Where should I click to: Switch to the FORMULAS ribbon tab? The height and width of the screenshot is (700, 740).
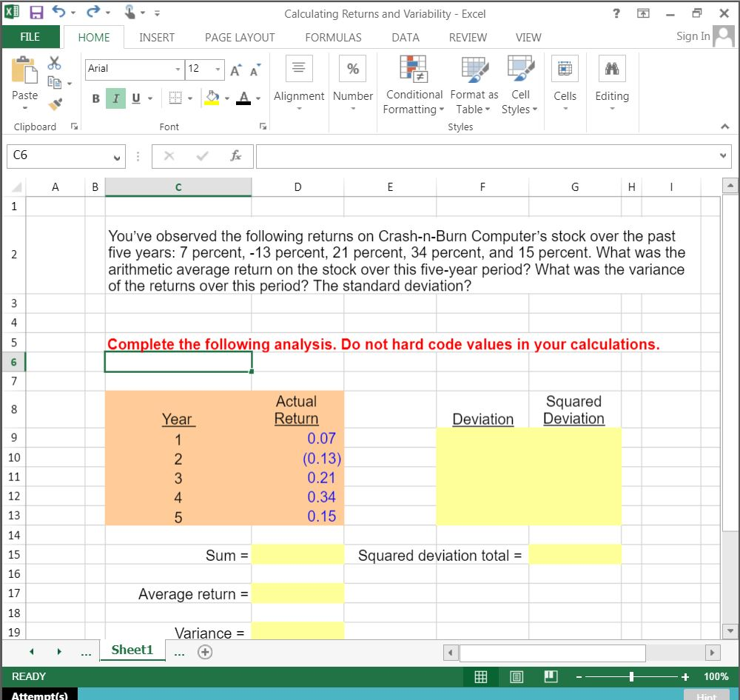333,37
